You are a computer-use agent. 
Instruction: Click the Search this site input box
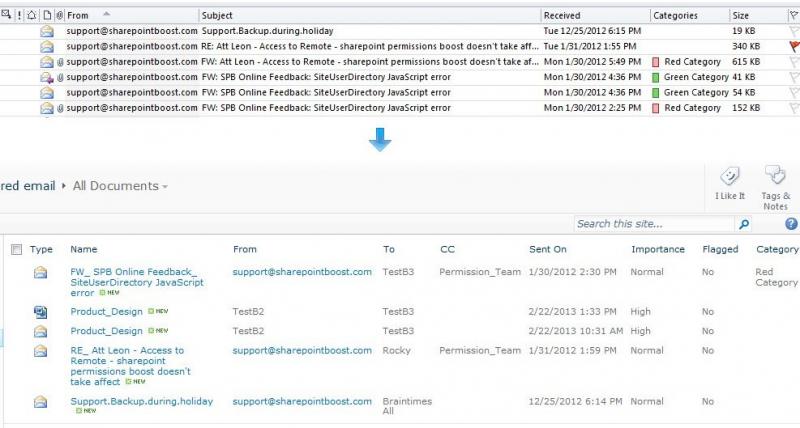coord(654,224)
